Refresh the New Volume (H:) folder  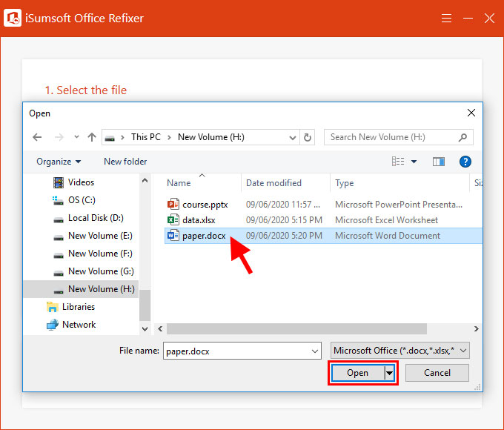(308, 138)
